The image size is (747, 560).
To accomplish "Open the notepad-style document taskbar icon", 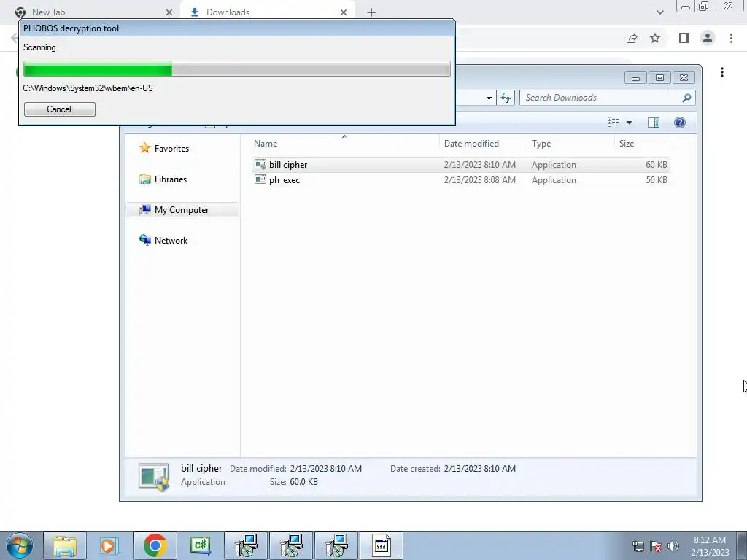I will point(381,545).
